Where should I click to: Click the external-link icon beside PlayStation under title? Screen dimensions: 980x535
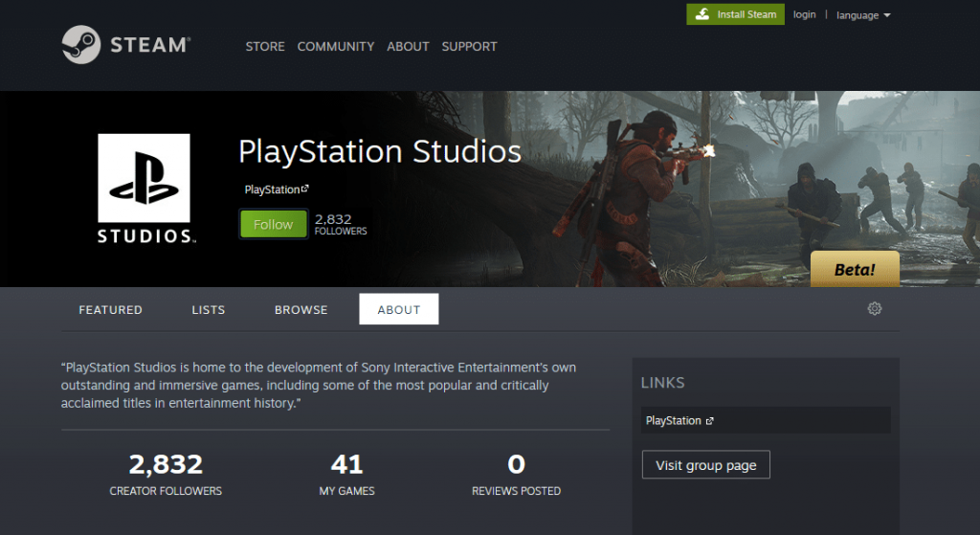click(x=305, y=189)
